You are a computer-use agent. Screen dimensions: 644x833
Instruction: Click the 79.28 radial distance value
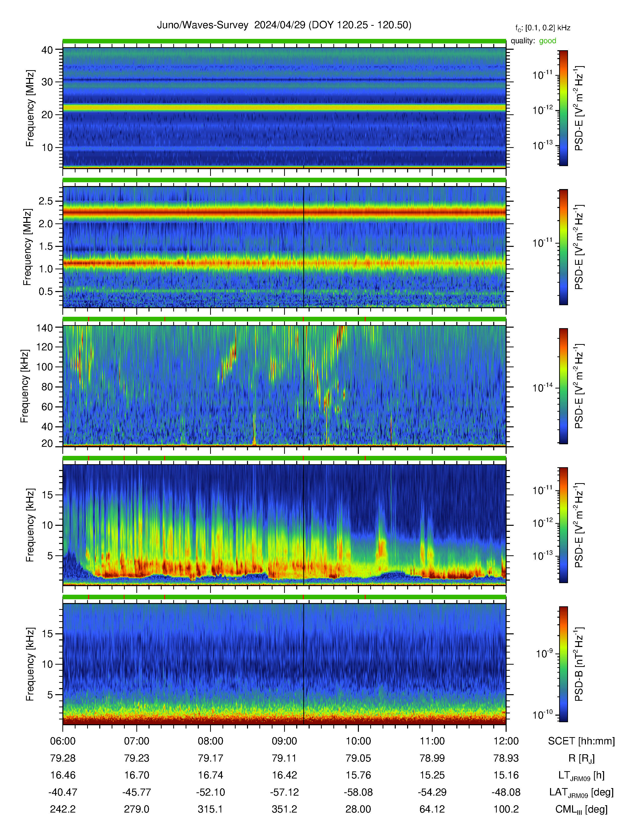pyautogui.click(x=63, y=758)
